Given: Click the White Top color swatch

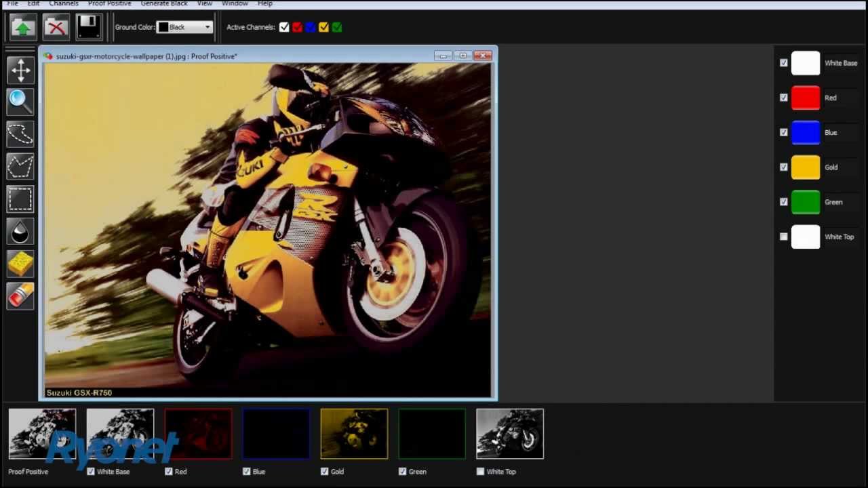Looking at the screenshot, I should pos(806,237).
